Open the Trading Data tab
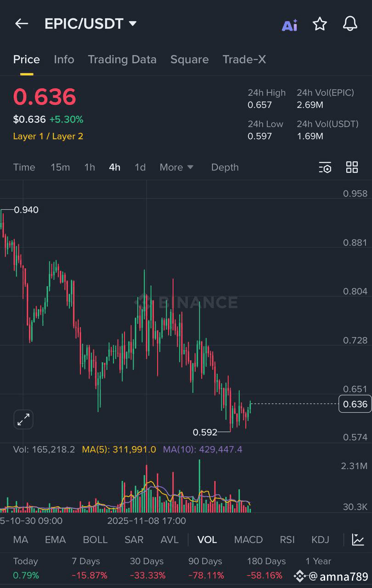 122,59
